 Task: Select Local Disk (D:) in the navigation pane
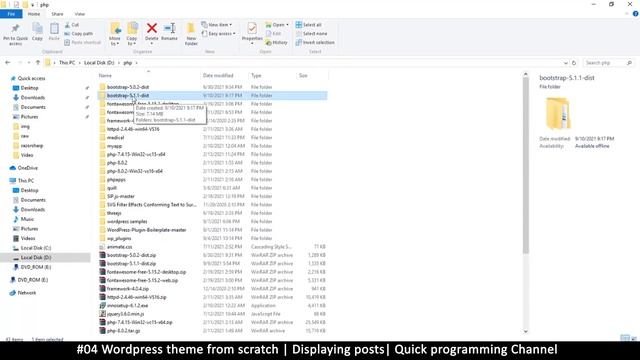tap(36, 258)
